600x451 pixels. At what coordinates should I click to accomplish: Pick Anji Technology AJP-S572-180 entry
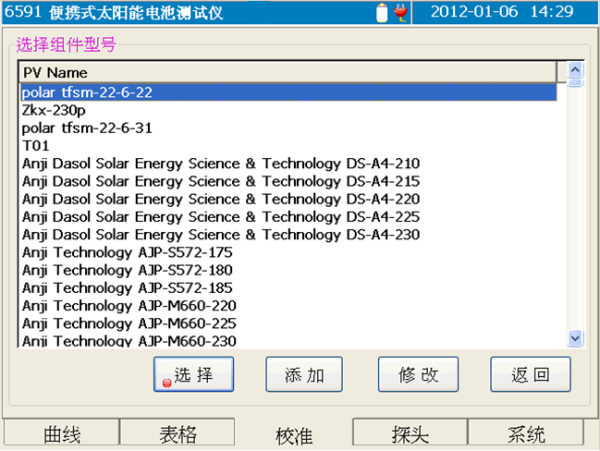[127, 270]
